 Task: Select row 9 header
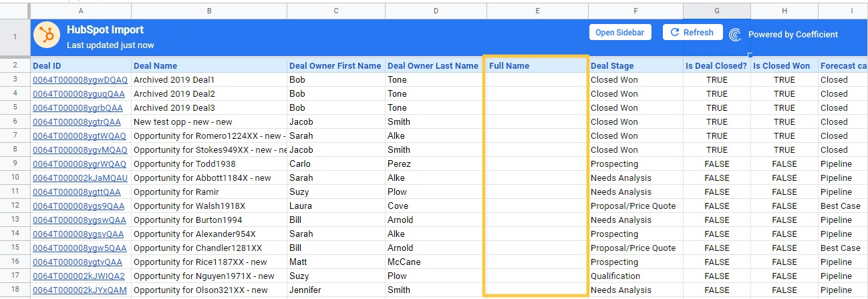coord(15,164)
